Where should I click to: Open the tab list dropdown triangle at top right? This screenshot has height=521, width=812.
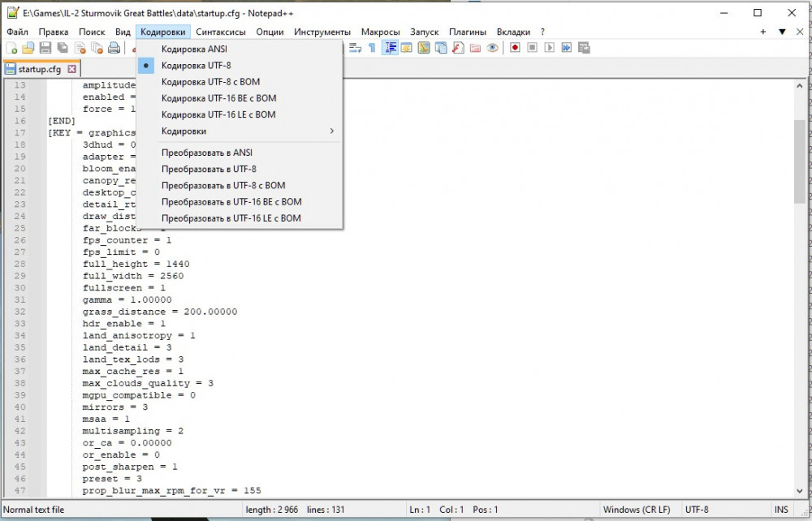click(782, 32)
